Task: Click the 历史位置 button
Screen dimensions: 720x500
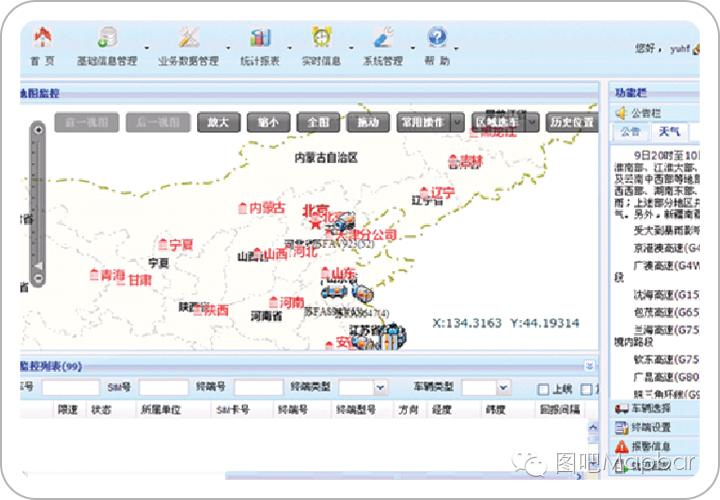Action: [572, 123]
